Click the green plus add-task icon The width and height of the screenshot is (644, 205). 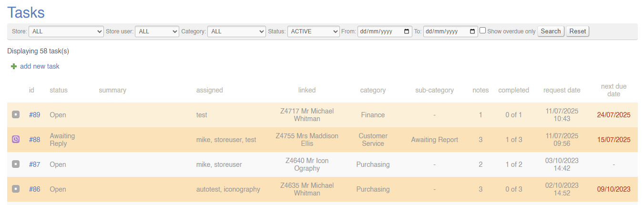(14, 67)
